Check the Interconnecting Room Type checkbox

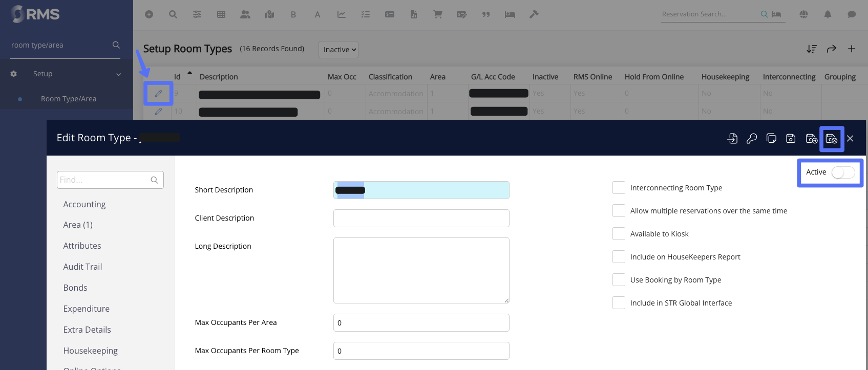(x=619, y=188)
